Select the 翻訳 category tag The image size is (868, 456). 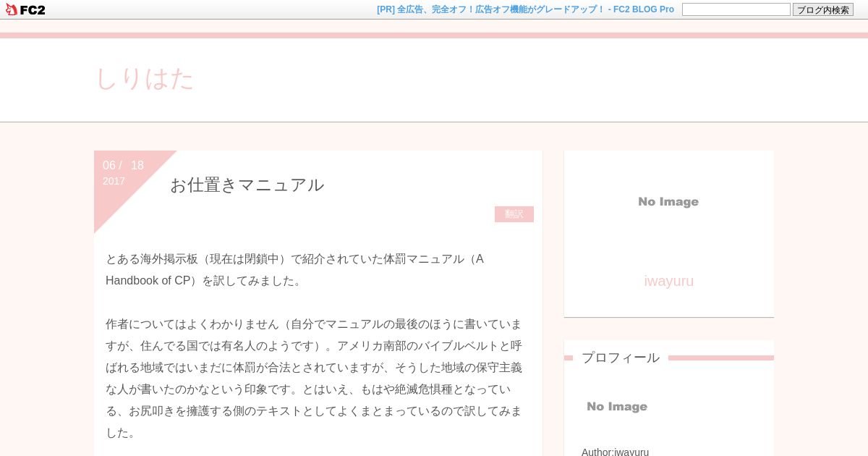[514, 214]
